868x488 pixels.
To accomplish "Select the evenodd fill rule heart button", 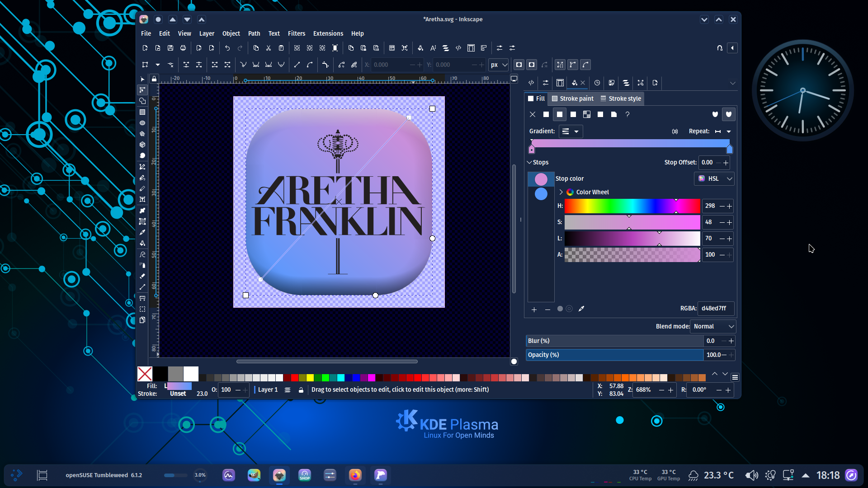I will 715,114.
